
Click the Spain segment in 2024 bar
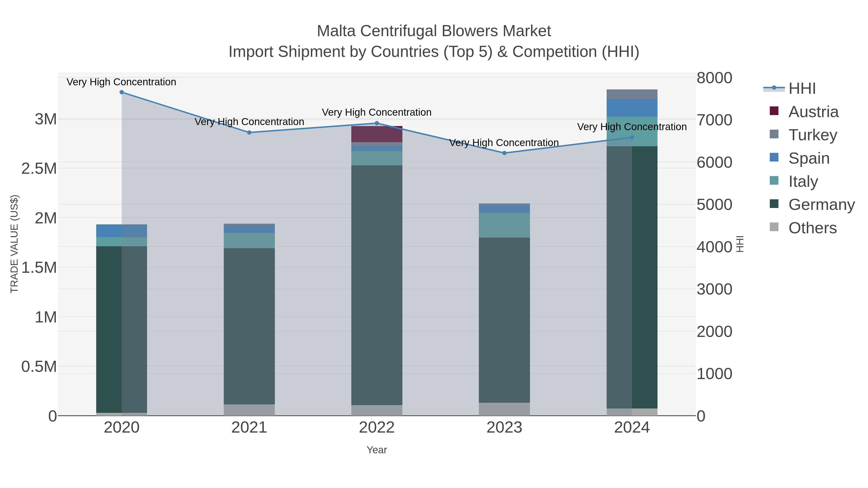click(x=632, y=108)
